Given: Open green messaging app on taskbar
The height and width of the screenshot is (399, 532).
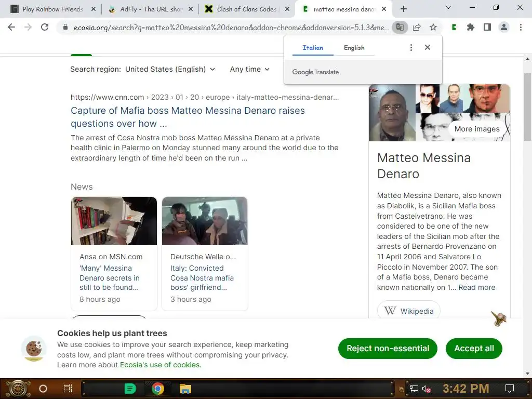Looking at the screenshot, I should tap(130, 389).
